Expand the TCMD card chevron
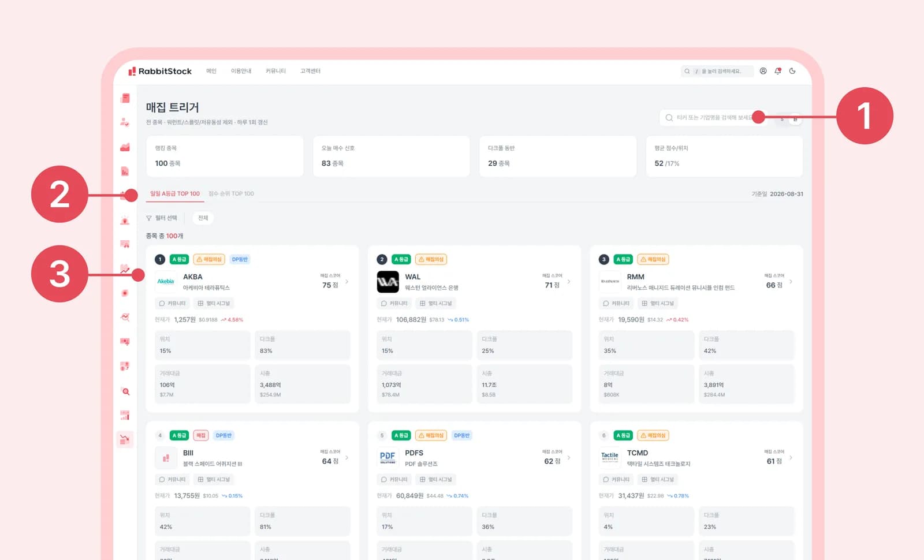 [x=791, y=458]
